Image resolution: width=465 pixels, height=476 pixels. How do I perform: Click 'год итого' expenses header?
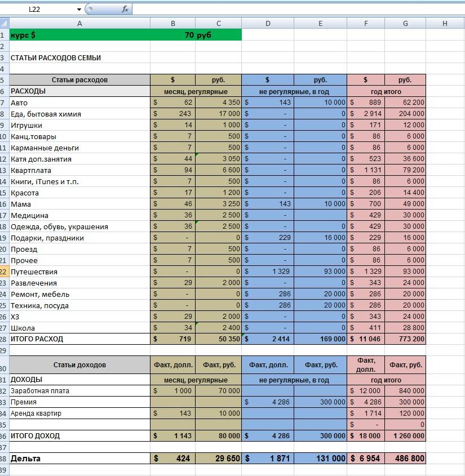[386, 91]
